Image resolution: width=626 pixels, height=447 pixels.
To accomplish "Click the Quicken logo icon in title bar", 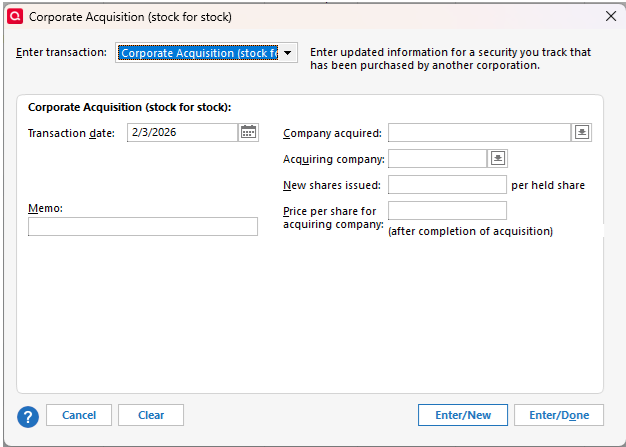I will (x=15, y=16).
